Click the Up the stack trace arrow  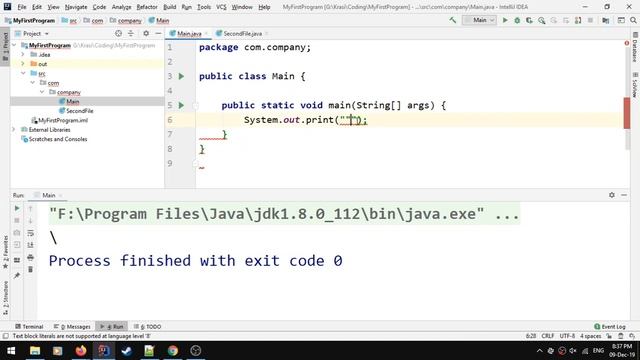[30, 208]
